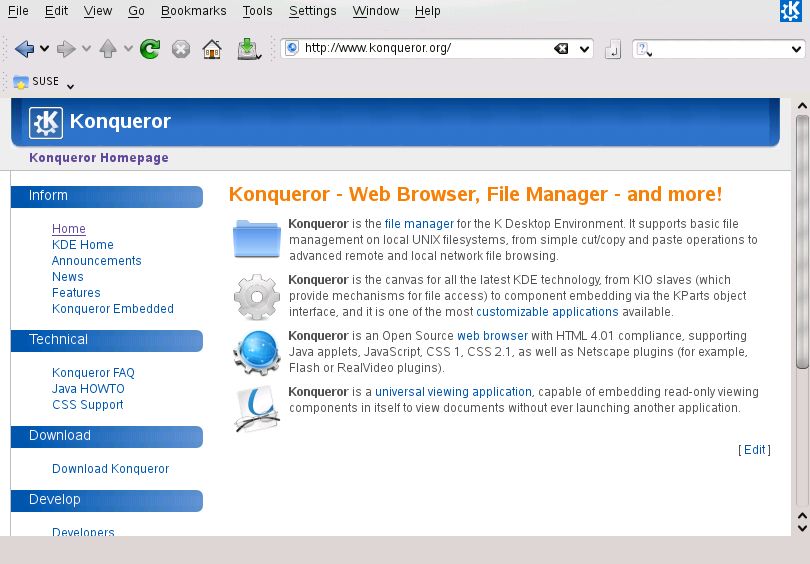Open the File menu
This screenshot has height=564, width=810.
click(x=18, y=11)
